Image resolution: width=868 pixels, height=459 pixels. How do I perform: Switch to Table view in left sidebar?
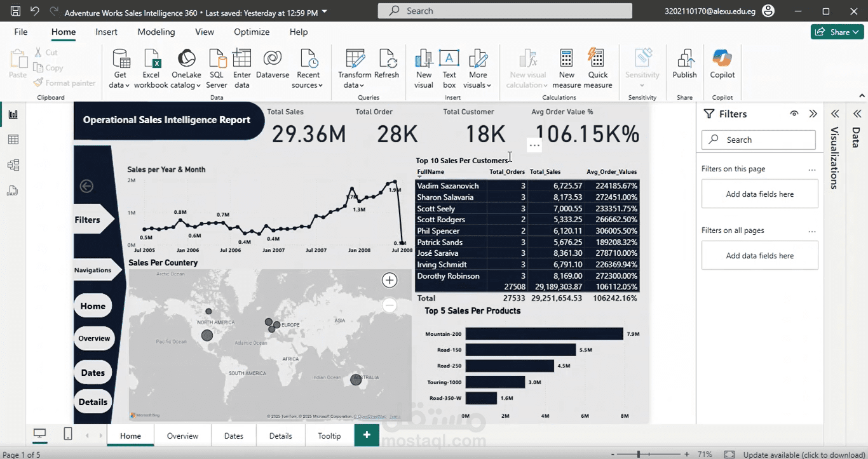coord(14,139)
